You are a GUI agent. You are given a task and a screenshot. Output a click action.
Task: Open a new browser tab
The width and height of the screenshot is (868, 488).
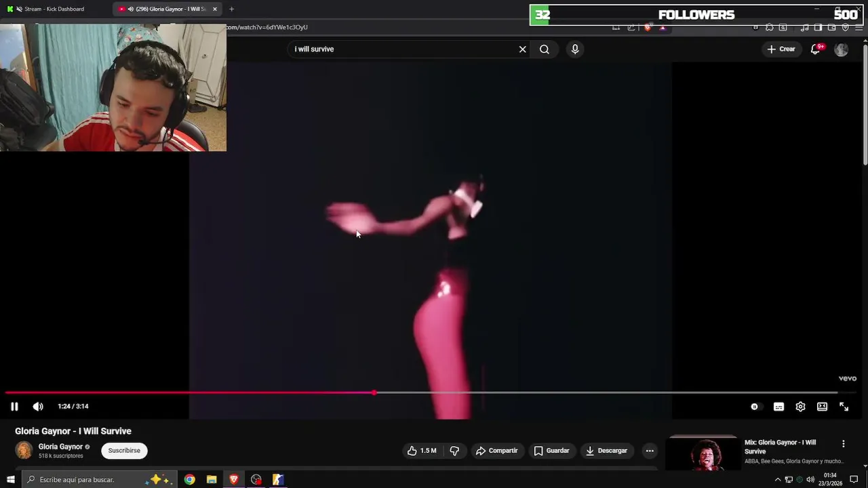(x=231, y=9)
